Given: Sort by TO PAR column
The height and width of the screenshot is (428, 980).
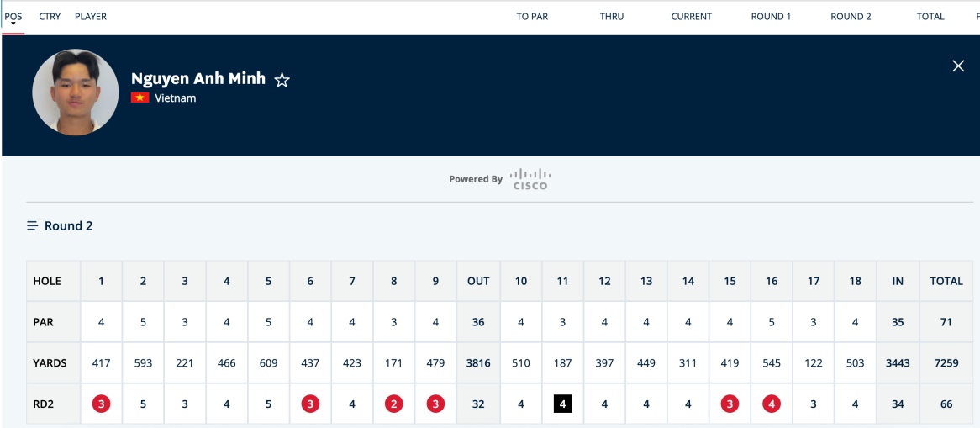Looking at the screenshot, I should pyautogui.click(x=532, y=17).
